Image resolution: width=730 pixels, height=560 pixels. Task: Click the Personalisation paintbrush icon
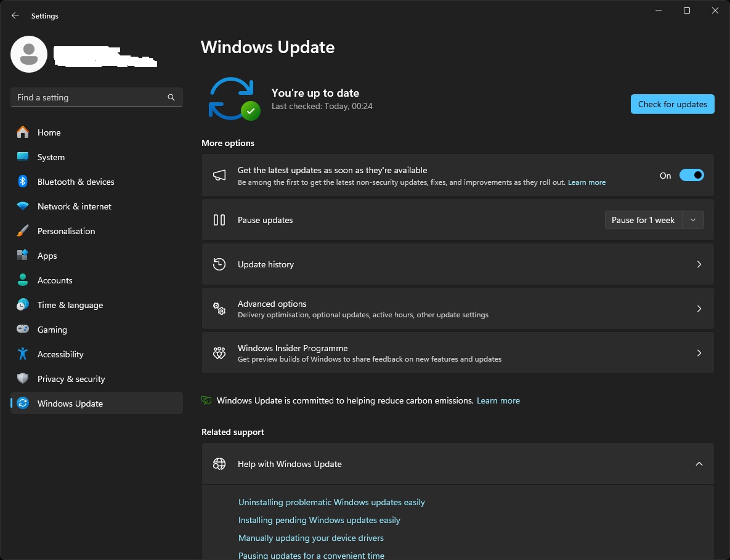click(22, 231)
